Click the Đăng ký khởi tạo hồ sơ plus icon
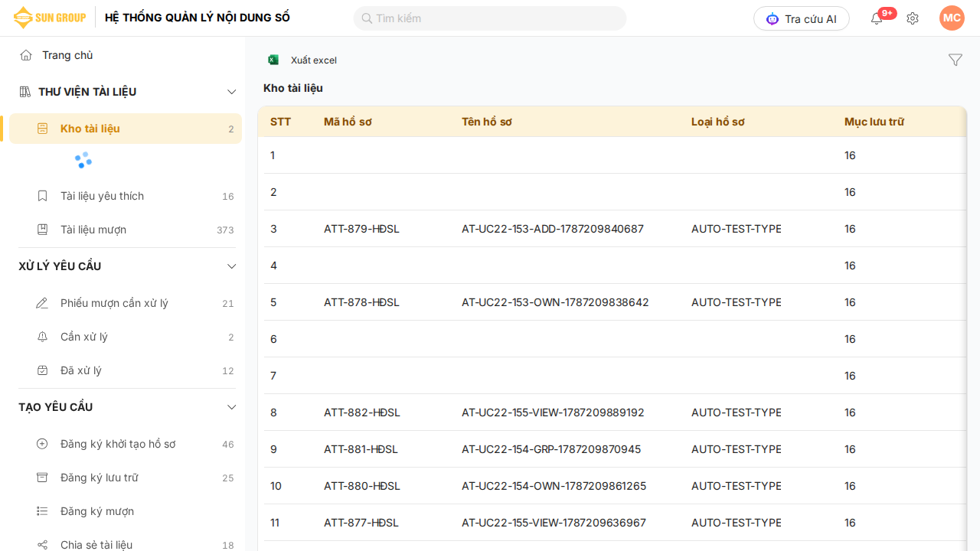Viewport: 980px width, 551px height. [42, 444]
